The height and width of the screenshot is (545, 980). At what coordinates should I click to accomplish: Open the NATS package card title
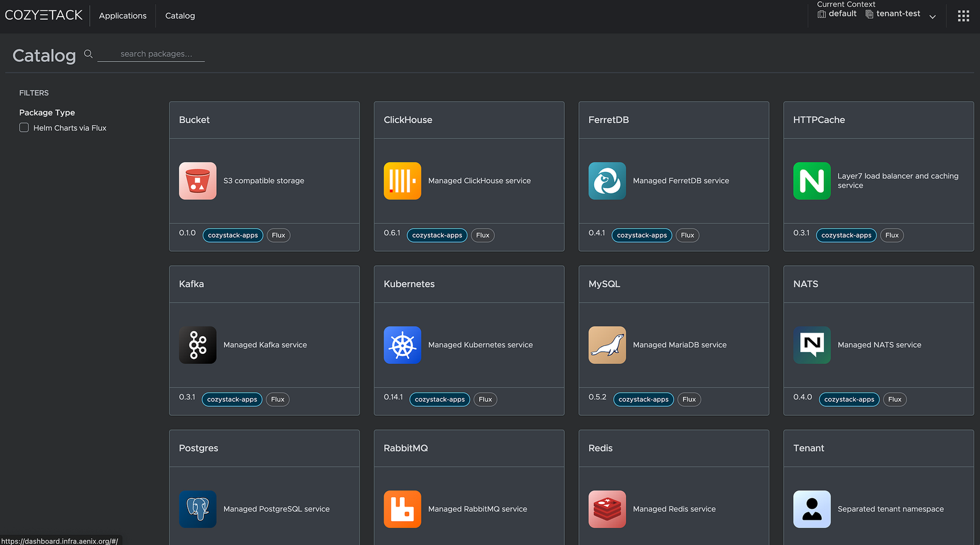pos(805,284)
